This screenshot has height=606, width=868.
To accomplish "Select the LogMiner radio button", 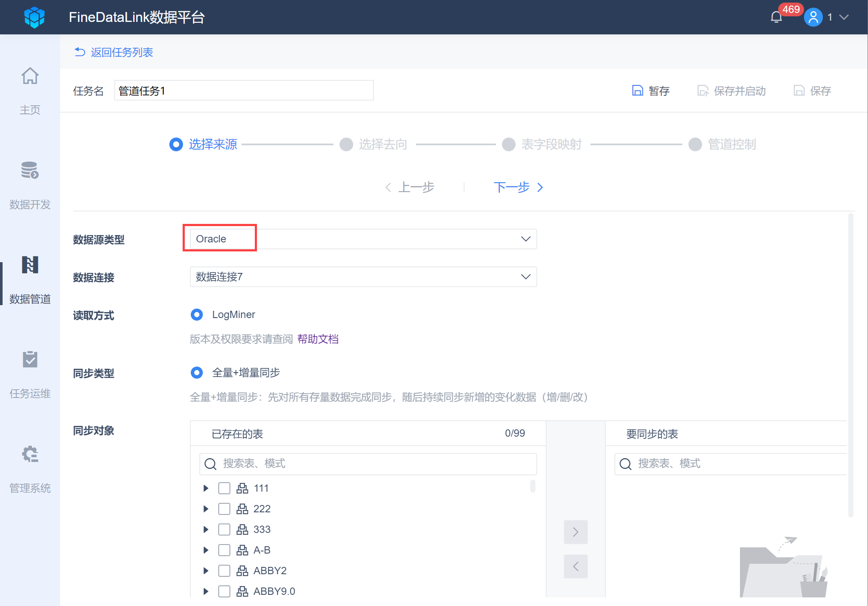I will [x=197, y=315].
